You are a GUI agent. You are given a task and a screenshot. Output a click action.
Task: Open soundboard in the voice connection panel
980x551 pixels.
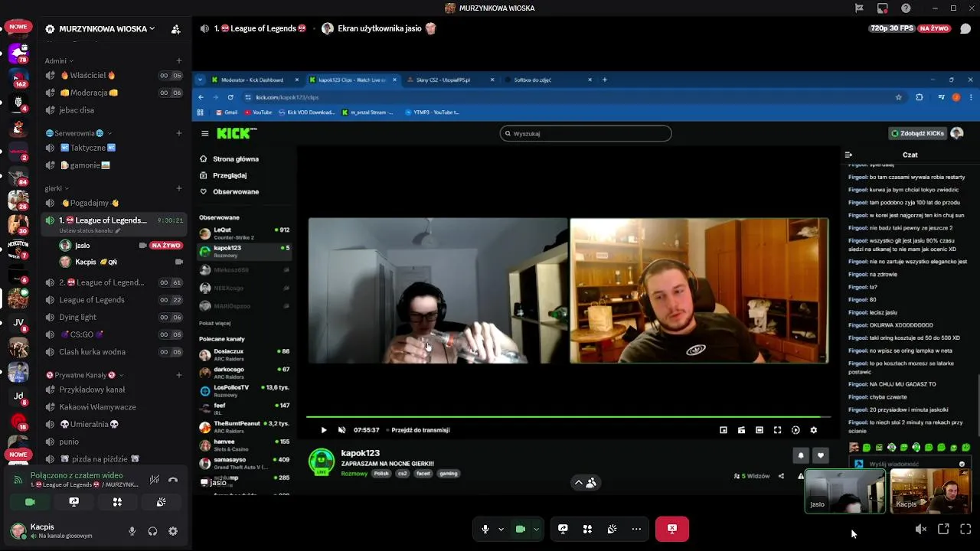161,502
